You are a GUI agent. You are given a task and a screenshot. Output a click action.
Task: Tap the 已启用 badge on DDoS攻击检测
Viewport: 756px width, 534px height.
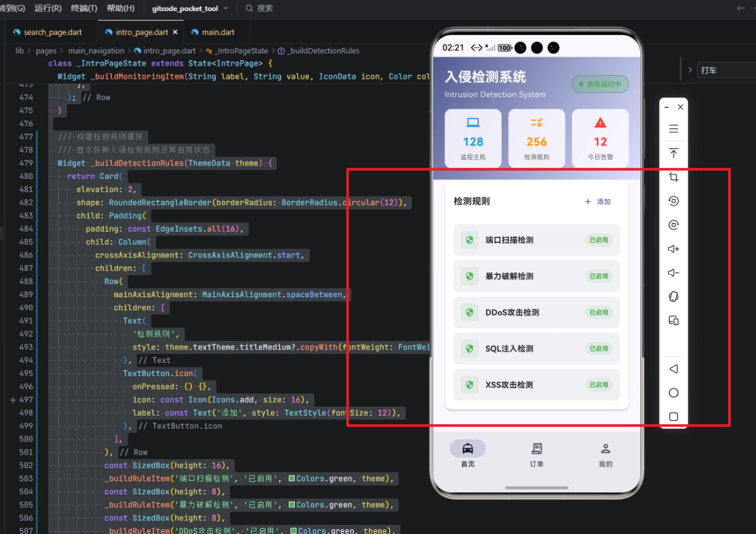(x=599, y=312)
